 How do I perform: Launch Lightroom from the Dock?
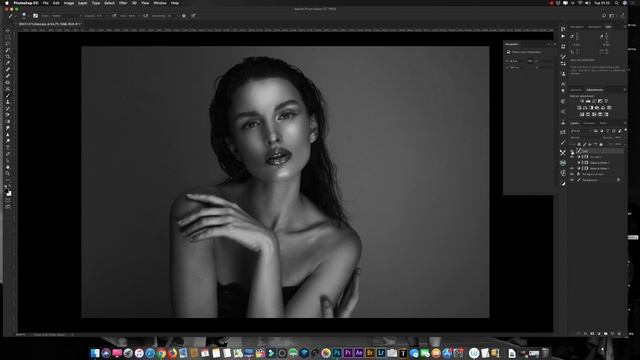coord(381,353)
